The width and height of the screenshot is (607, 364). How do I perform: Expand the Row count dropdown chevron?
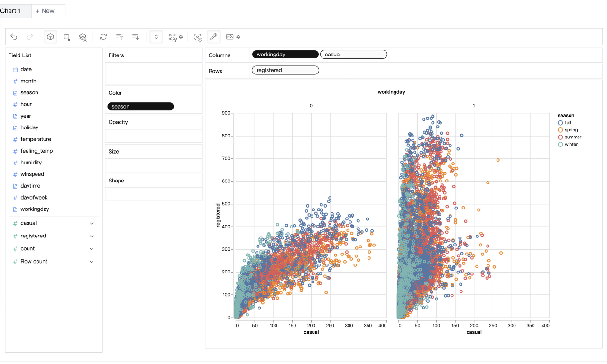(x=92, y=262)
